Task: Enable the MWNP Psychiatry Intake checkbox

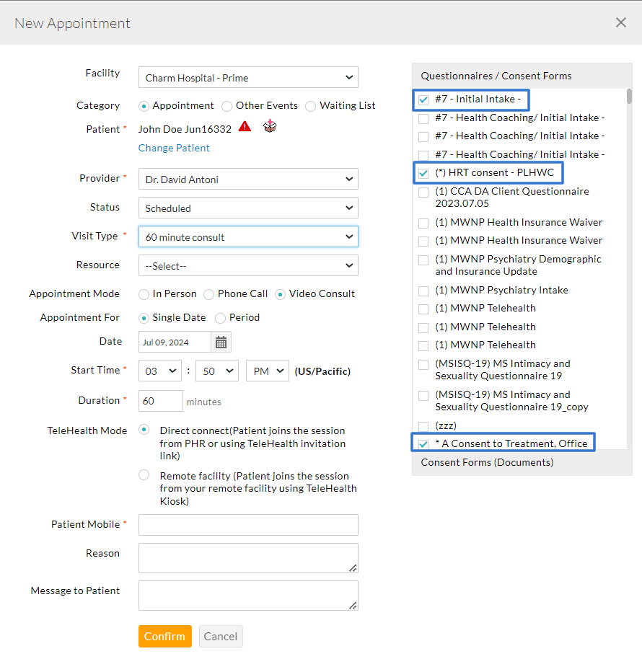Action: [x=423, y=291]
